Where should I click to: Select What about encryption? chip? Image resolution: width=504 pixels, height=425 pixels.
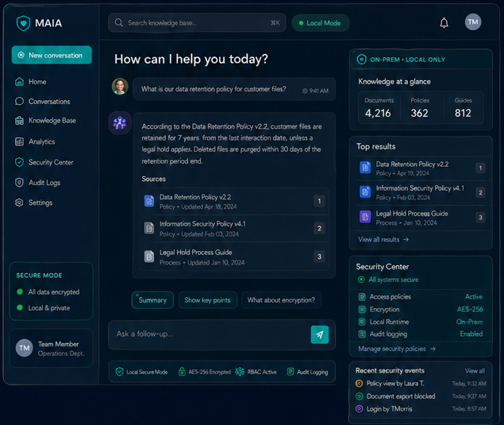(x=281, y=300)
